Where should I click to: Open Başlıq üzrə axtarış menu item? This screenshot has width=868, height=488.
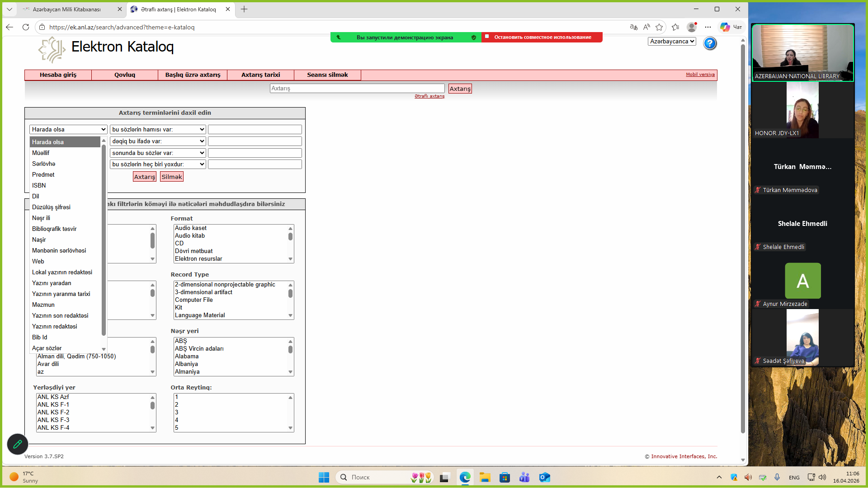[x=193, y=75]
